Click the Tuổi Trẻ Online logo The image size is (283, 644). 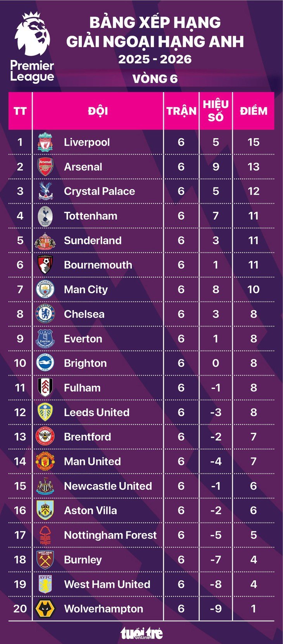pos(141,633)
